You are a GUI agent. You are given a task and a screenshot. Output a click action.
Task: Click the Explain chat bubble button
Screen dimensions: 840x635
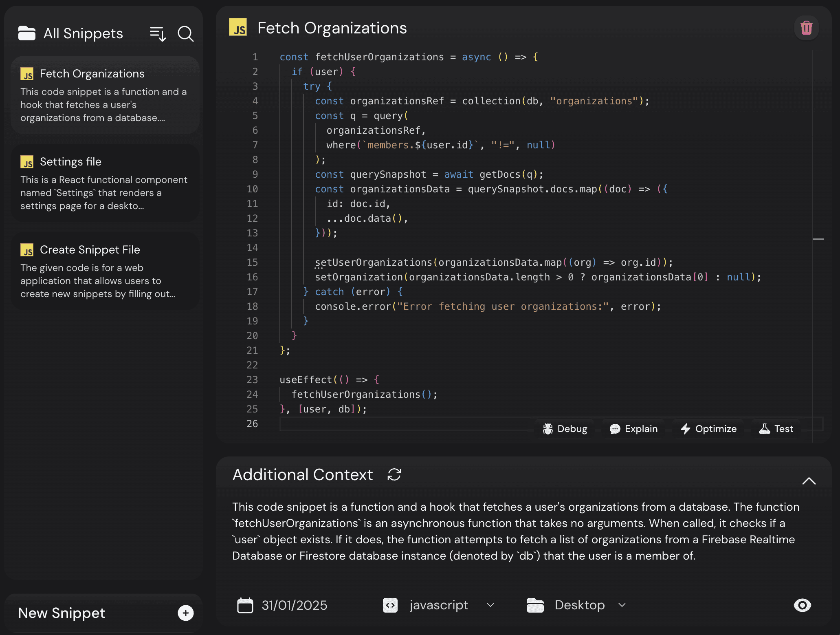pyautogui.click(x=633, y=429)
